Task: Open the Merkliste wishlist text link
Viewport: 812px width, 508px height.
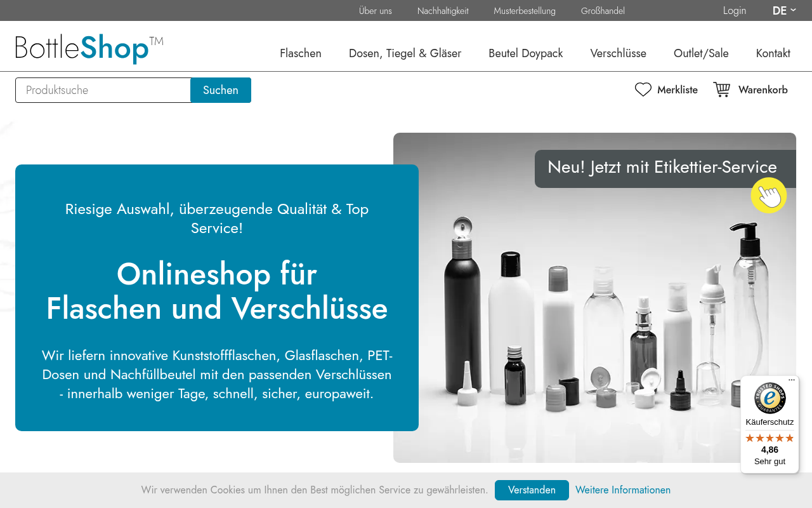Action: click(x=678, y=90)
